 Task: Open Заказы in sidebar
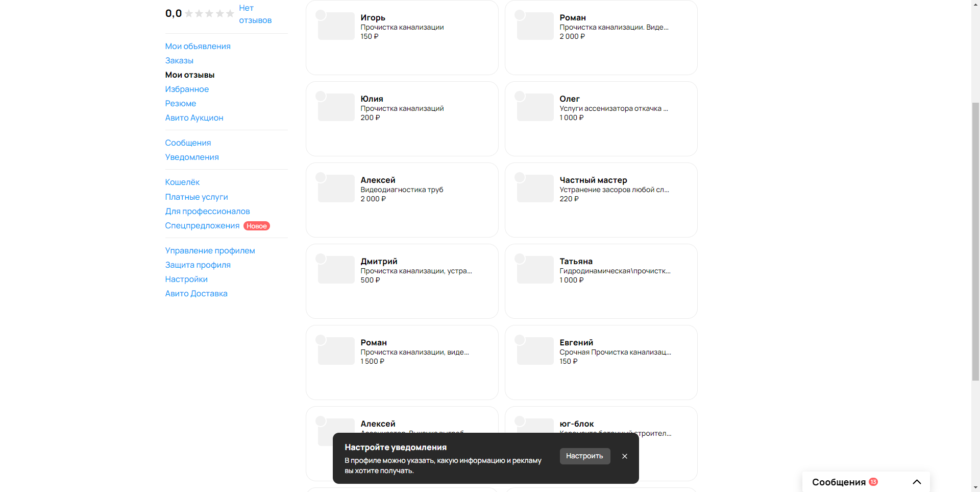pos(179,61)
